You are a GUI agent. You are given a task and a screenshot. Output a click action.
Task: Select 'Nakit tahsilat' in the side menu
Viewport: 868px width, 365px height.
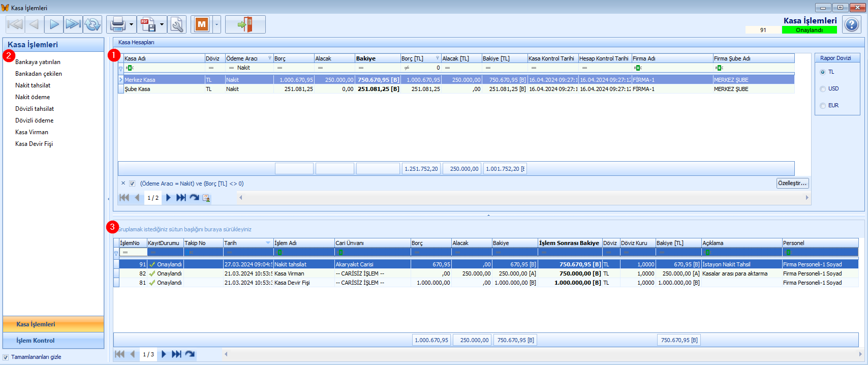pyautogui.click(x=33, y=85)
